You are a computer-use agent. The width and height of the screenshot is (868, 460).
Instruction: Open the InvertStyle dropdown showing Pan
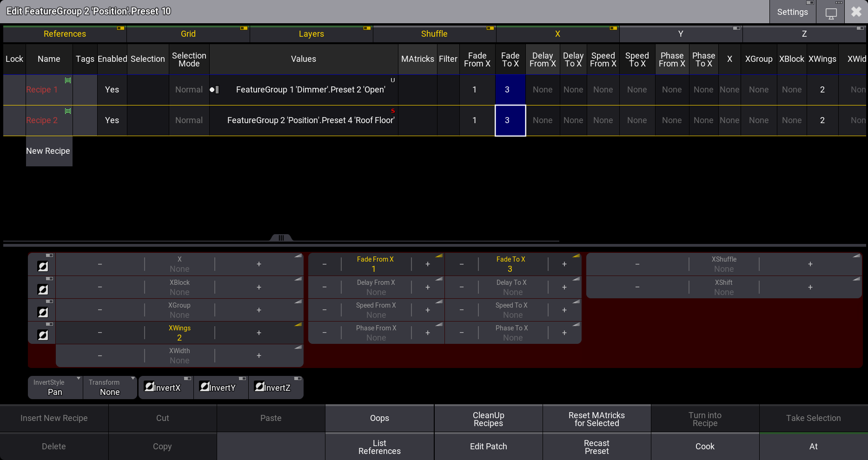click(x=54, y=387)
